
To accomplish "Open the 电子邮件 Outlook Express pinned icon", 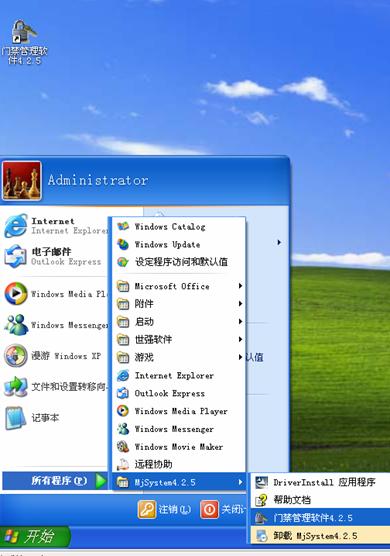I will pyautogui.click(x=16, y=256).
